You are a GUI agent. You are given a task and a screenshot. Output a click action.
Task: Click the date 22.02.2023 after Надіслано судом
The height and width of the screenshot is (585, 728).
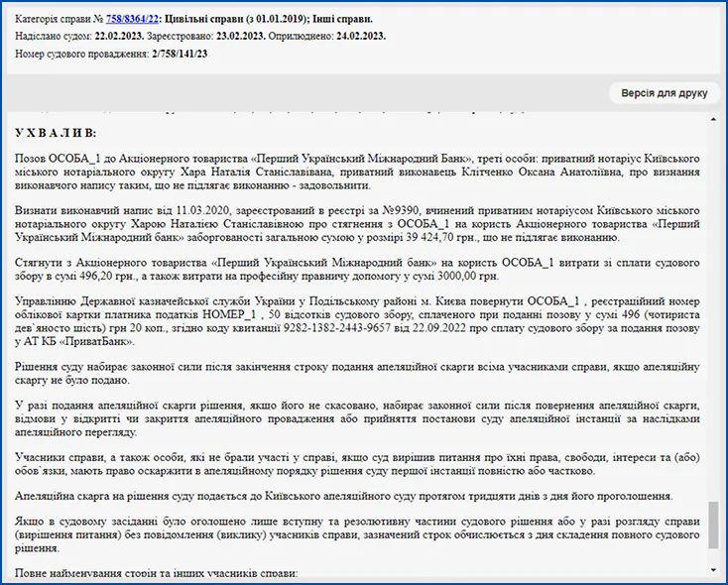point(121,37)
